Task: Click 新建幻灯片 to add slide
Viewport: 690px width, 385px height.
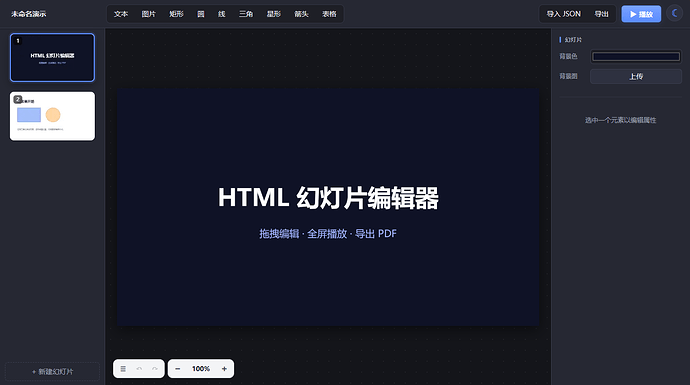Action: 52,372
